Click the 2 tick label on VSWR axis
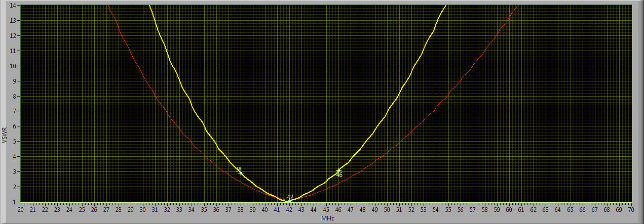 coord(15,187)
